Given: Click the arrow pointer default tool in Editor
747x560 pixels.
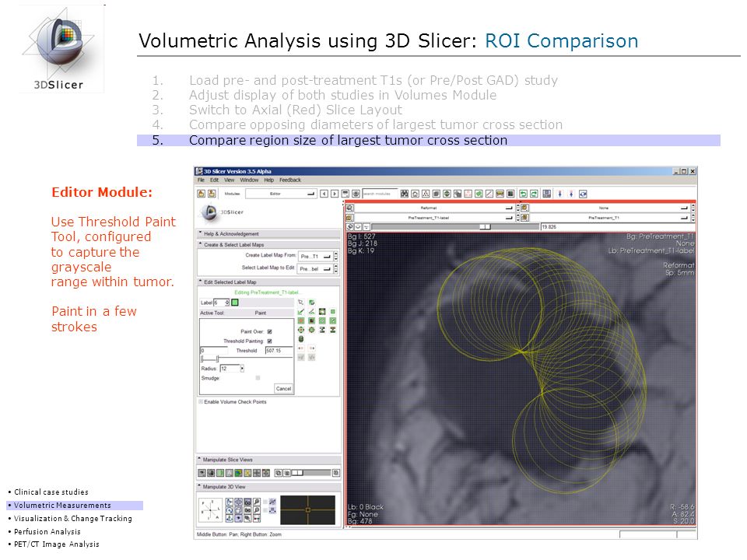Looking at the screenshot, I should tap(301, 303).
